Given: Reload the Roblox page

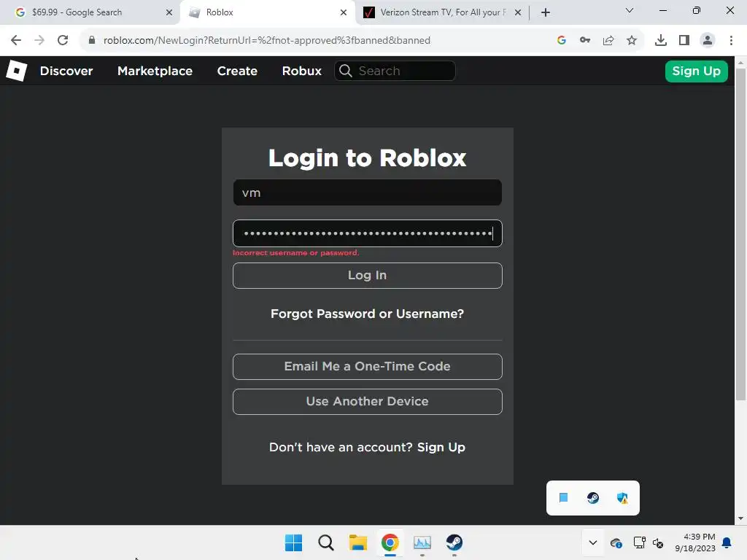Looking at the screenshot, I should 63,40.
